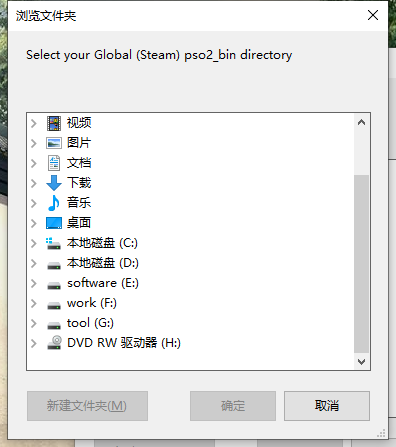Expand the 文档 folder node

click(34, 163)
